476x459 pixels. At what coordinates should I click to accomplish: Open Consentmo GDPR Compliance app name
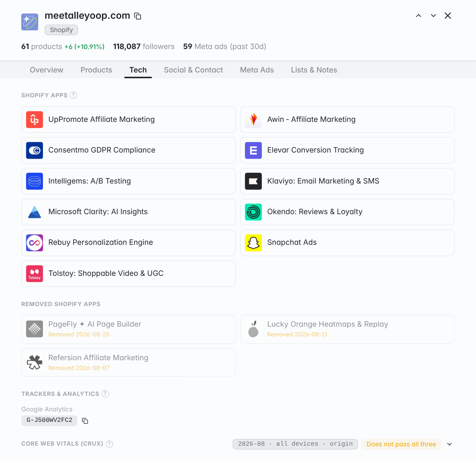click(102, 150)
